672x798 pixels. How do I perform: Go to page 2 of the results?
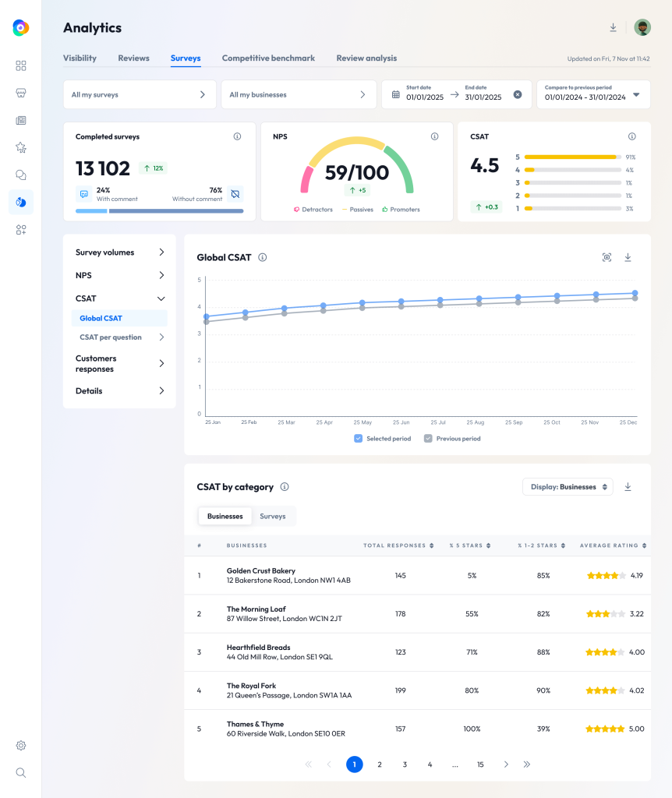coord(380,764)
